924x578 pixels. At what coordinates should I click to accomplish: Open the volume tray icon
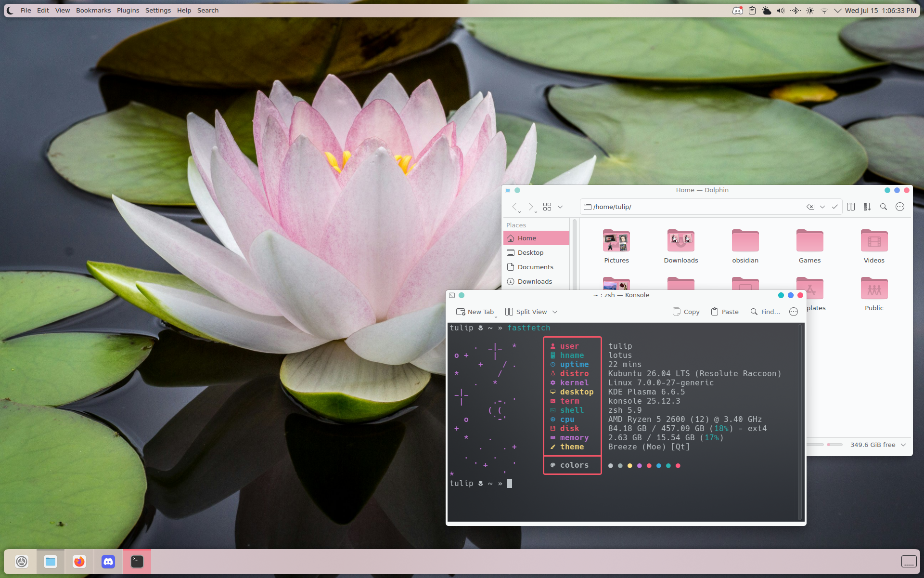tap(781, 10)
